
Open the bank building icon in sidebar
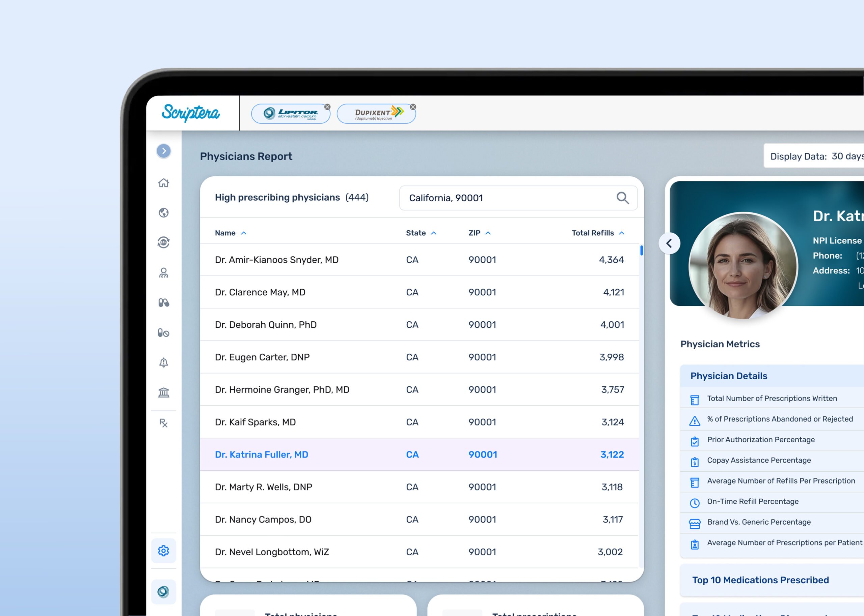click(x=164, y=392)
